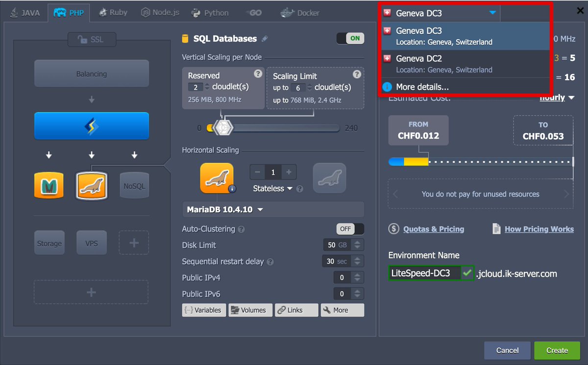Image resolution: width=588 pixels, height=365 pixels.
Task: Select the GO language tab
Action: coord(254,13)
